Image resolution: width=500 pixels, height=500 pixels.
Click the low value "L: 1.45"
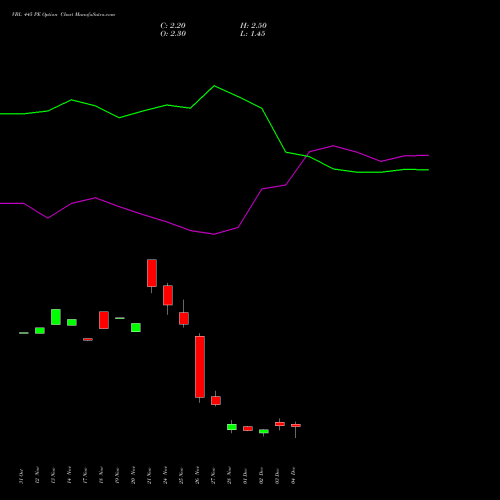[253, 34]
